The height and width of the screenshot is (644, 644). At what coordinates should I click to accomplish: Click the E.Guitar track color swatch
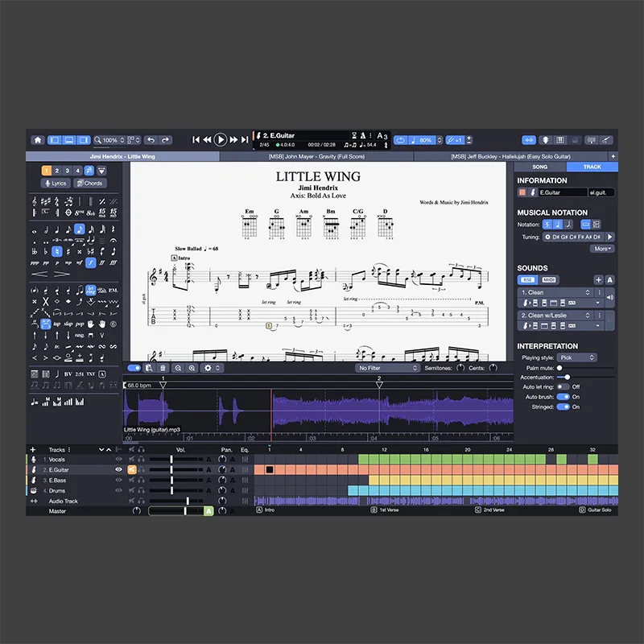click(522, 192)
